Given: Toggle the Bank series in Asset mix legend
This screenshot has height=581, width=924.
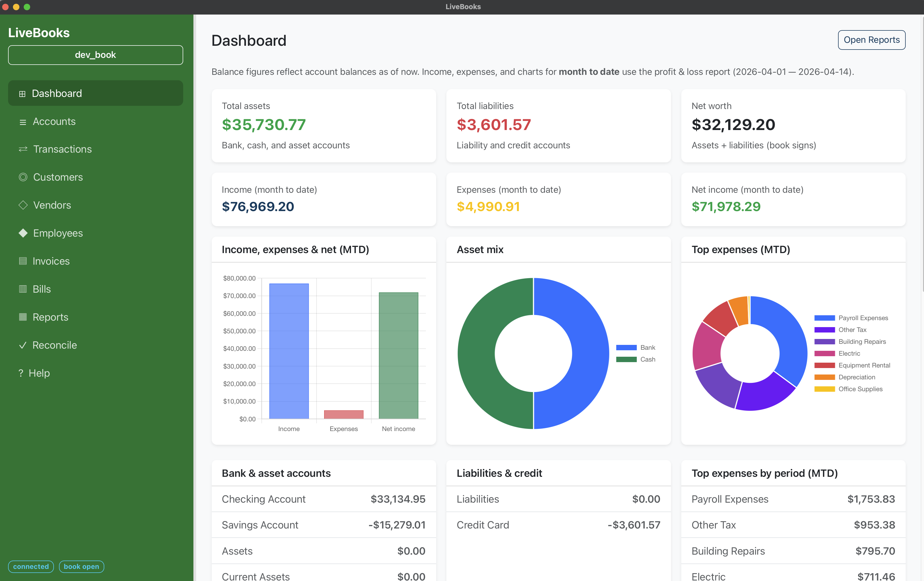Looking at the screenshot, I should tap(626, 348).
